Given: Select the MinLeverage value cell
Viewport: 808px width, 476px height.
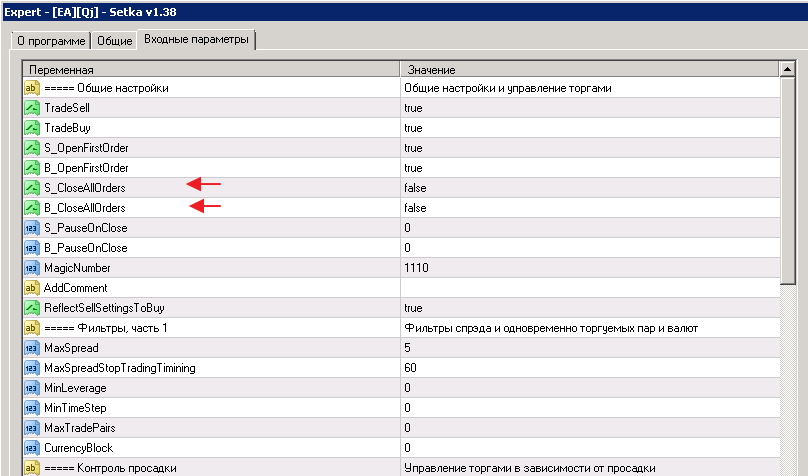Looking at the screenshot, I should click(x=590, y=388).
